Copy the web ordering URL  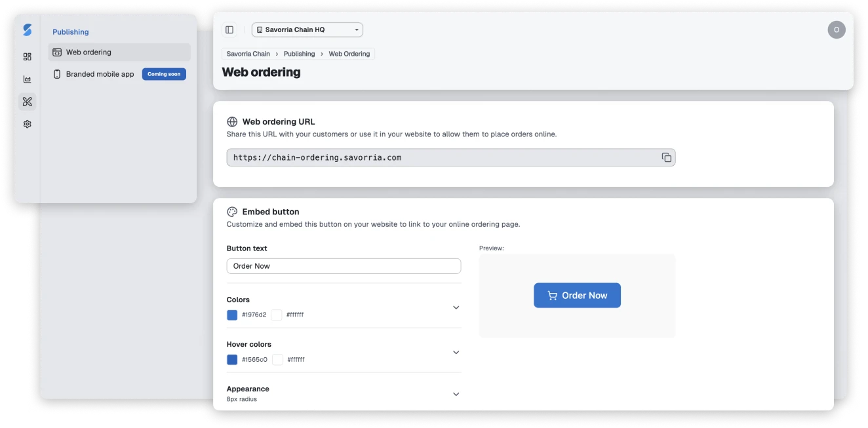[667, 157]
